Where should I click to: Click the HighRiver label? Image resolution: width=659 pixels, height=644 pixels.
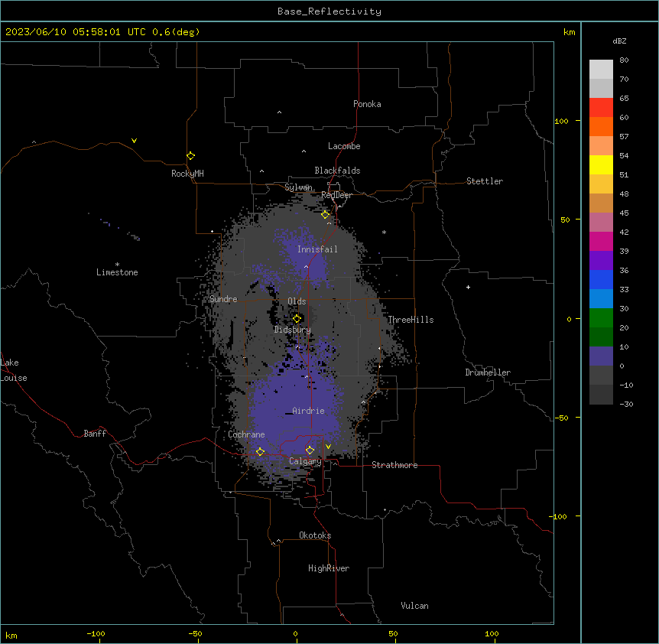(329, 568)
